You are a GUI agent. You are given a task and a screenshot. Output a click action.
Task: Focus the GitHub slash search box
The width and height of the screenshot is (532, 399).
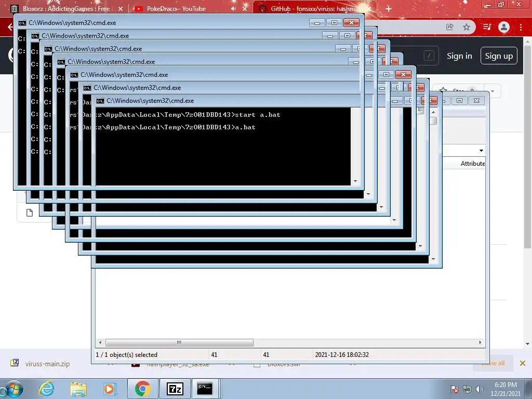(429, 56)
